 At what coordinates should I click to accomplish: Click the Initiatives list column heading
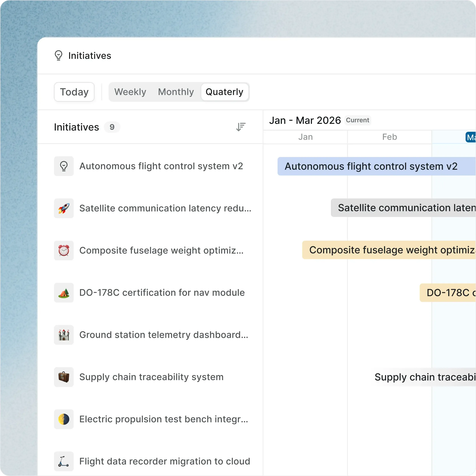click(76, 127)
